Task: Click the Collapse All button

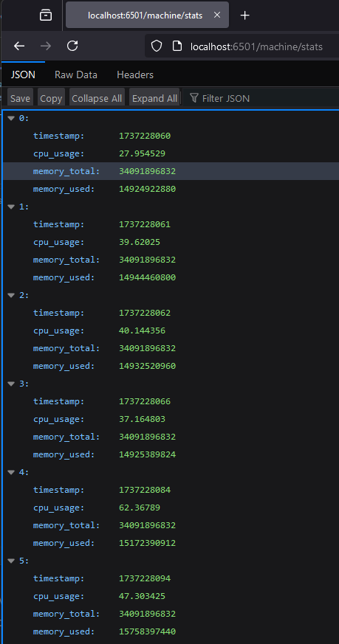Action: click(97, 99)
